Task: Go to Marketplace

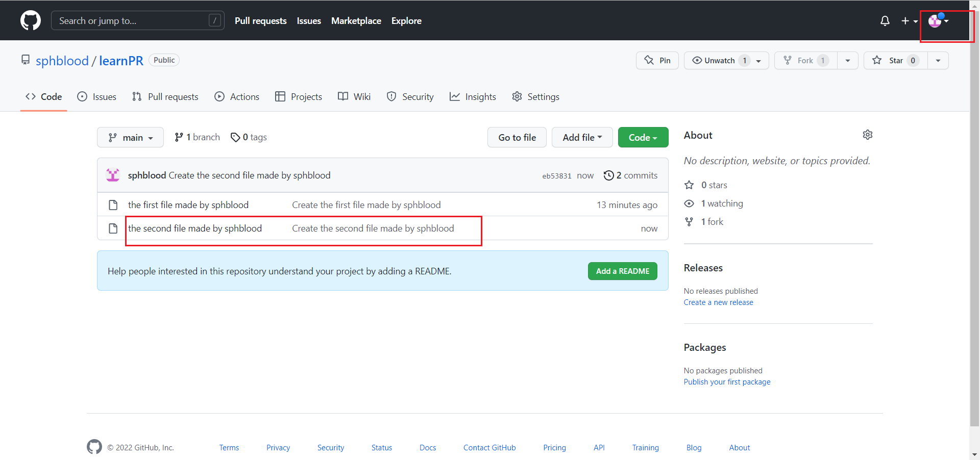Action: coord(356,21)
